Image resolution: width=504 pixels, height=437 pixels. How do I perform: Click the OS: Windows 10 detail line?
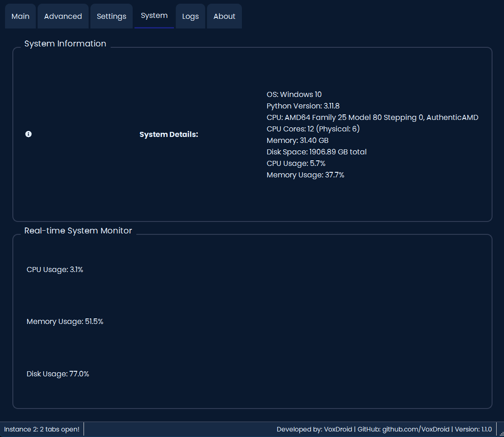[x=294, y=94]
